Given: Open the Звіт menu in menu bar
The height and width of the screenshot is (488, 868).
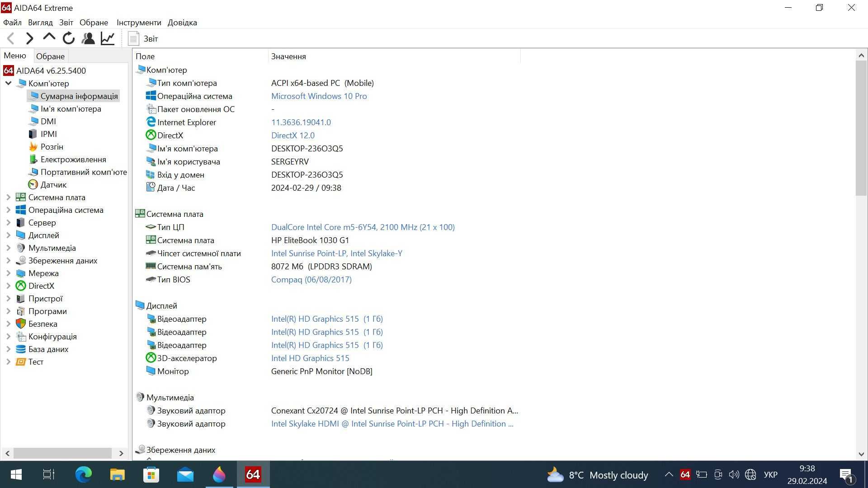Looking at the screenshot, I should tap(66, 22).
